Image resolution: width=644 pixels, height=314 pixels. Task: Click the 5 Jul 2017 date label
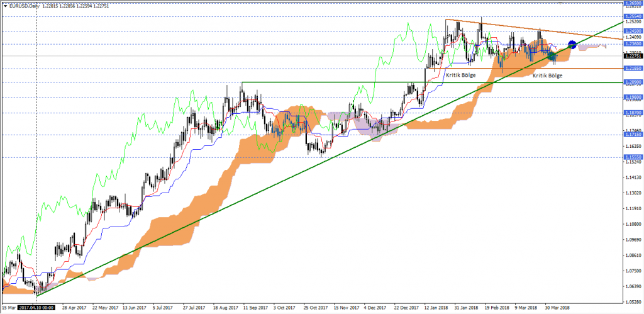point(164,308)
